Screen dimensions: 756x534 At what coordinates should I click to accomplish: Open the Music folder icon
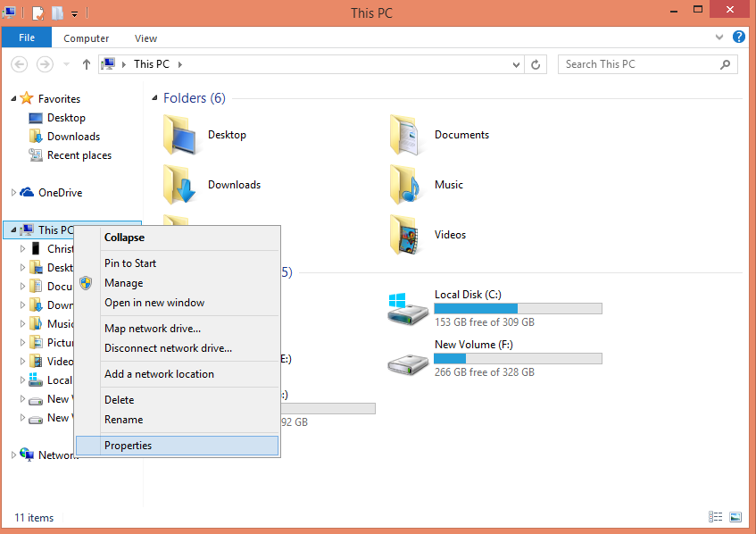406,184
